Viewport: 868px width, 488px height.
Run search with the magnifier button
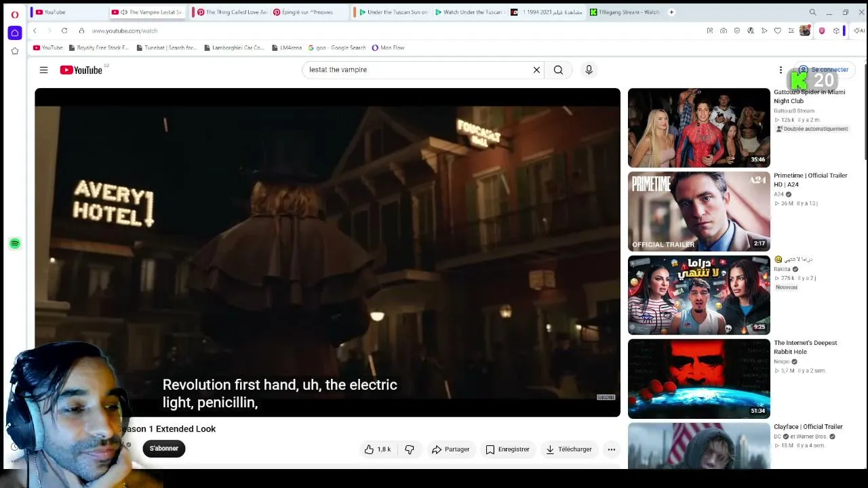tap(558, 70)
